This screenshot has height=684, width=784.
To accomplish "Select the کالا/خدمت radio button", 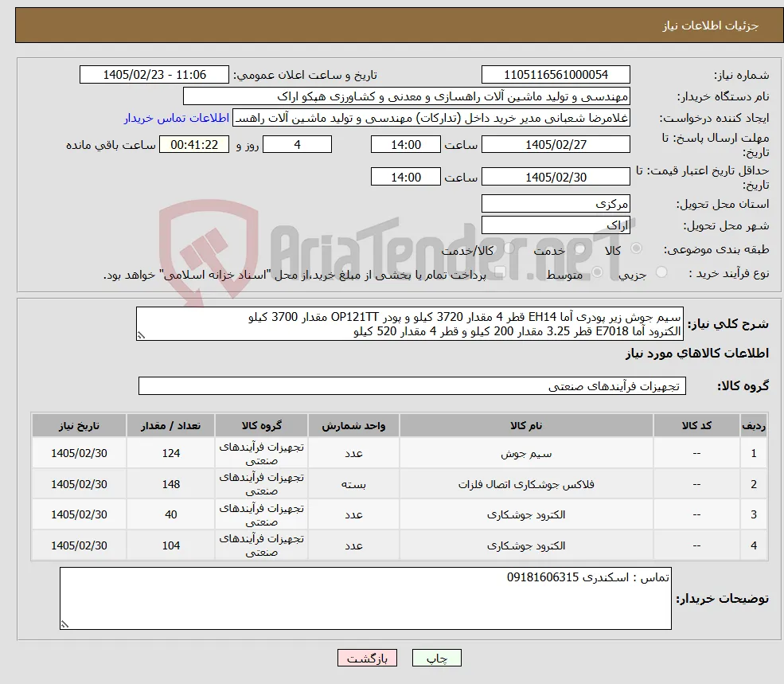I will click(509, 248).
